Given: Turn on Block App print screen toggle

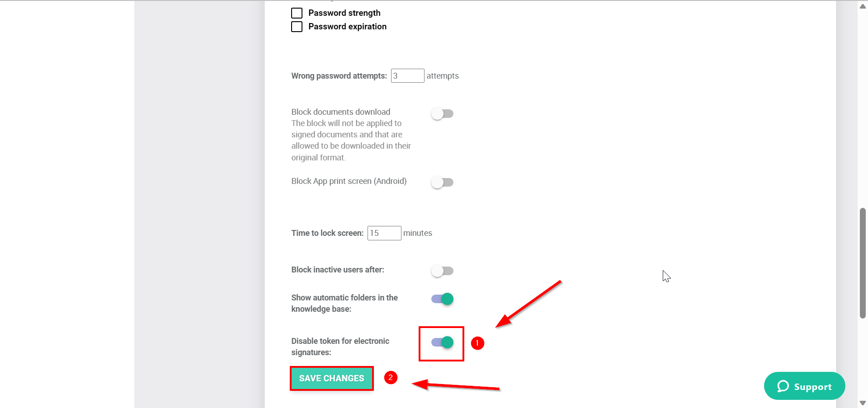Looking at the screenshot, I should pos(442,182).
